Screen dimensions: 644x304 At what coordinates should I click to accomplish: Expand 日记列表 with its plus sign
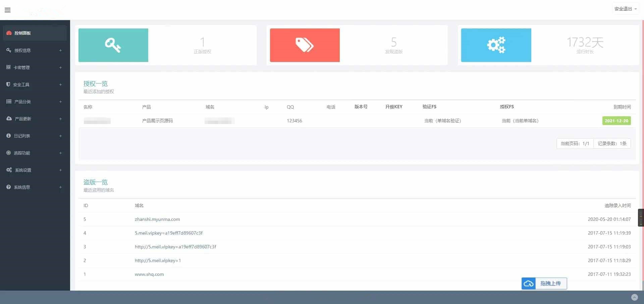pyautogui.click(x=60, y=136)
